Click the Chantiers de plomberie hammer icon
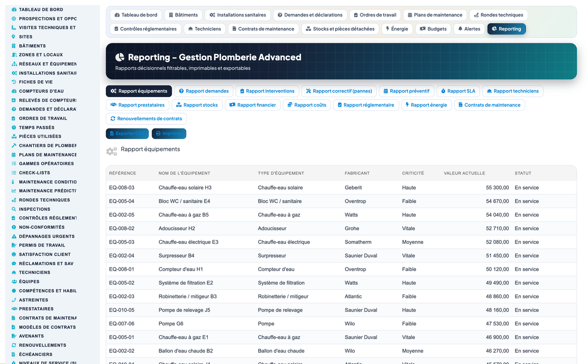This screenshot has height=364, width=588. (x=14, y=146)
